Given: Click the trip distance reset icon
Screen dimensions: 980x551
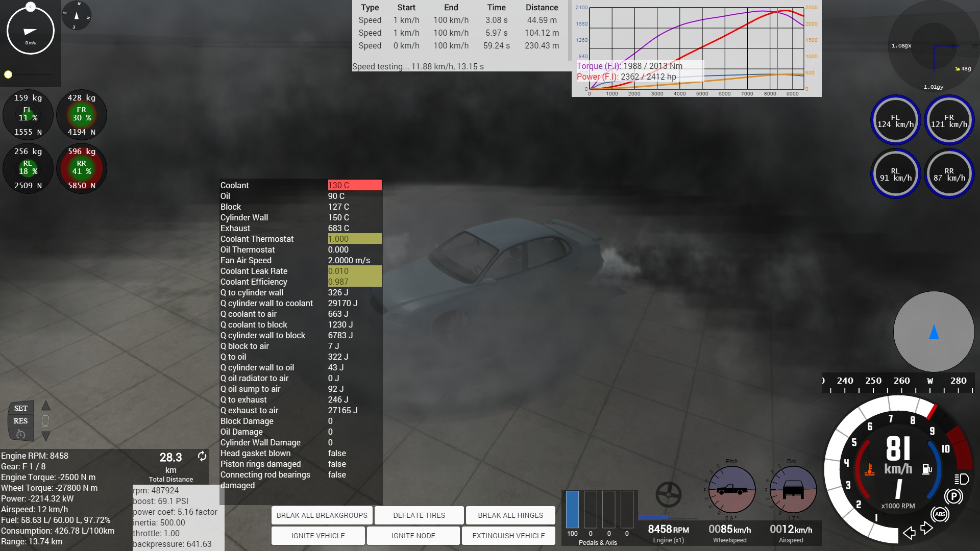Looking at the screenshot, I should point(202,456).
